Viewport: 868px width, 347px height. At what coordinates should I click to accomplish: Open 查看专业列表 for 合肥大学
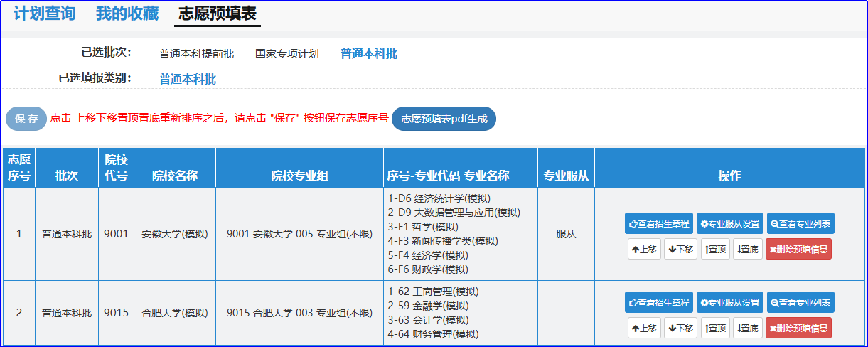pos(800,302)
